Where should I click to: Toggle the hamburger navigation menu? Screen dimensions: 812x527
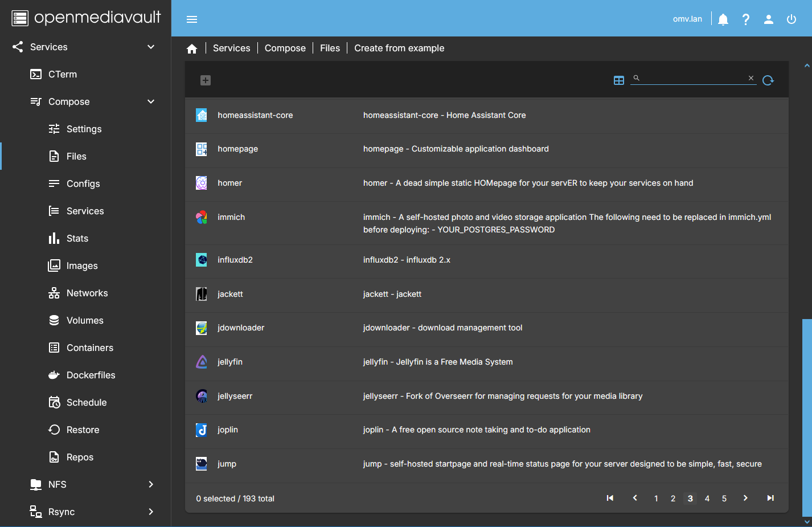pos(192,19)
